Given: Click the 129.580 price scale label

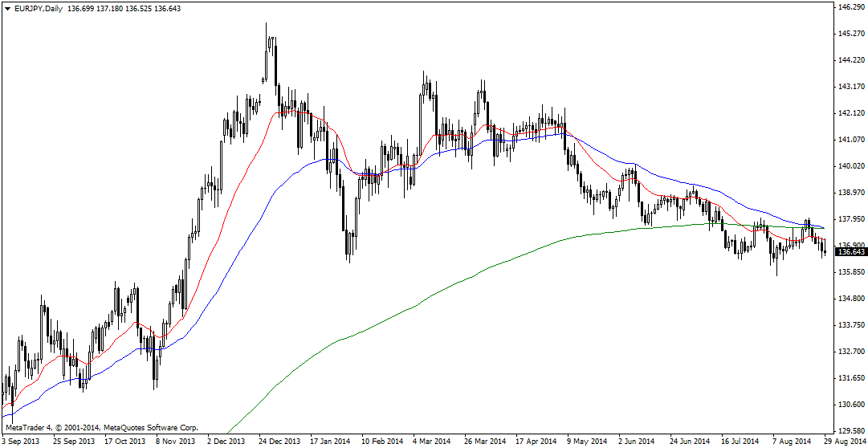Looking at the screenshot, I should pyautogui.click(x=850, y=430).
